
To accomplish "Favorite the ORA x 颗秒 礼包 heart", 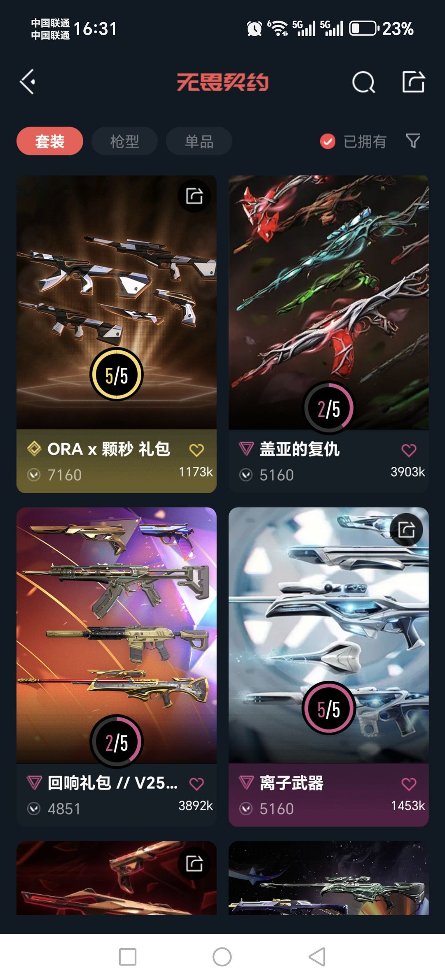I will [x=197, y=450].
